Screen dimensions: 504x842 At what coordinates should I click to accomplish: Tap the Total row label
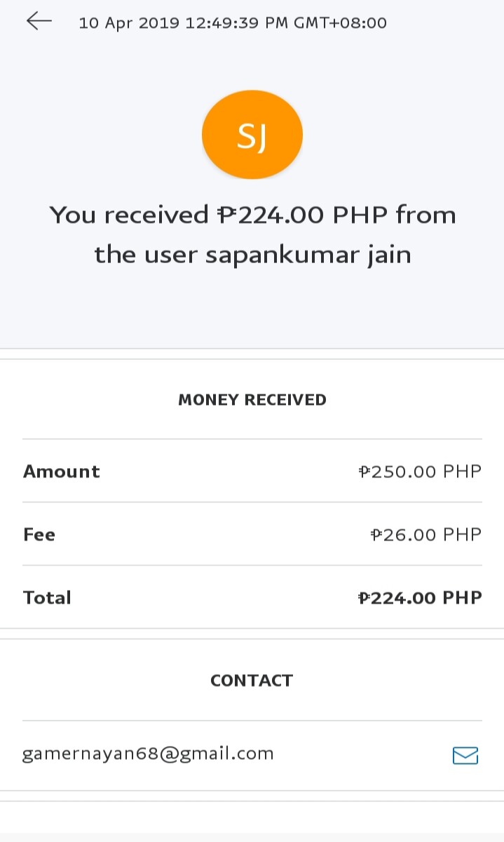pos(48,598)
